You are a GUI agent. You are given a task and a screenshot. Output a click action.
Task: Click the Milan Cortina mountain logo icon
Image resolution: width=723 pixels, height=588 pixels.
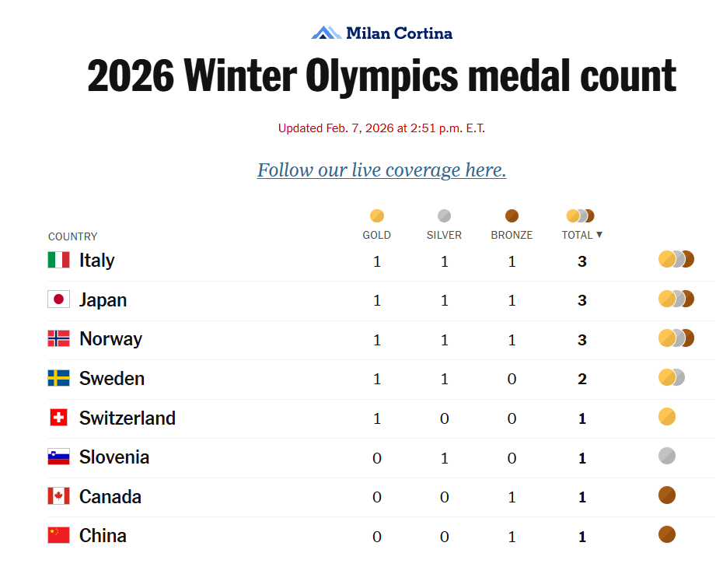pos(326,33)
